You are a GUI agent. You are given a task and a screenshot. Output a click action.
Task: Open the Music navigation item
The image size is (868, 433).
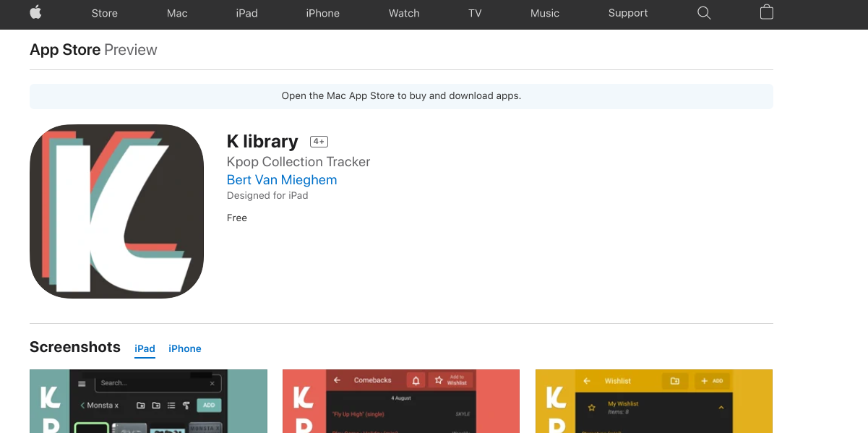click(x=545, y=13)
